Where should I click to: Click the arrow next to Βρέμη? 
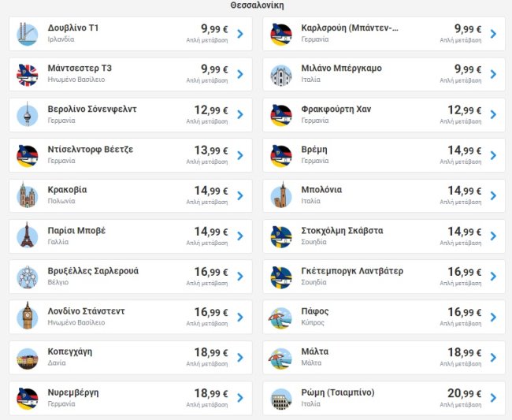(x=493, y=155)
